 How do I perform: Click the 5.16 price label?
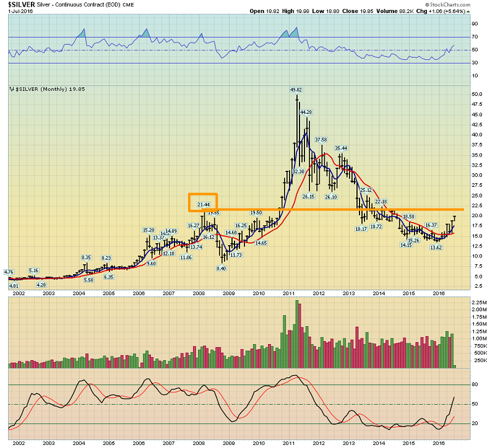34,270
